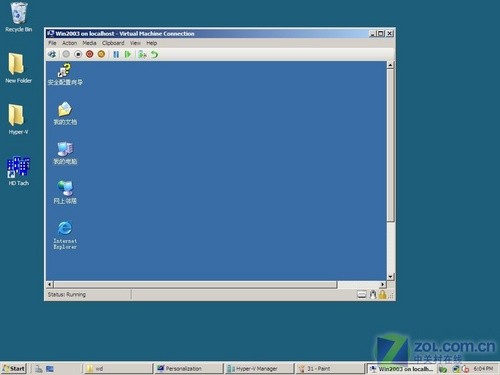Click the horizontal scrollbar thumb
Image resolution: width=500 pixels, height=375 pixels.
point(195,284)
